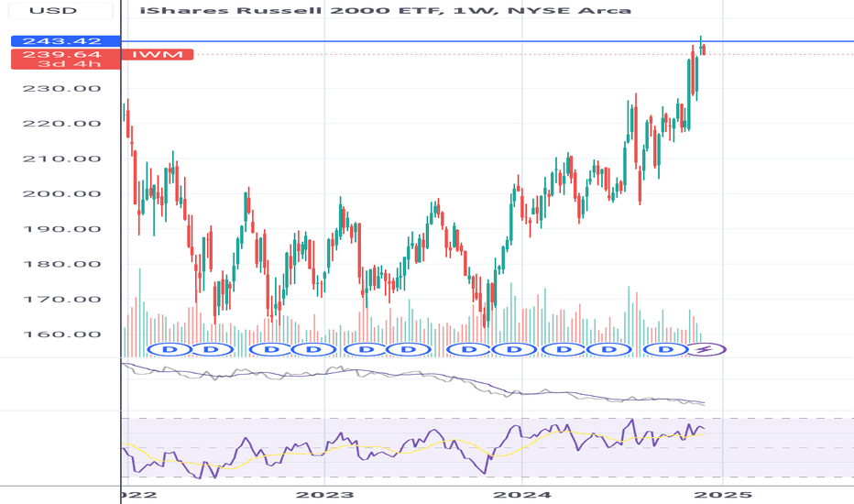Click the iShares Russell 2000 ETF chart title
The height and width of the screenshot is (504, 854).
[x=385, y=10]
